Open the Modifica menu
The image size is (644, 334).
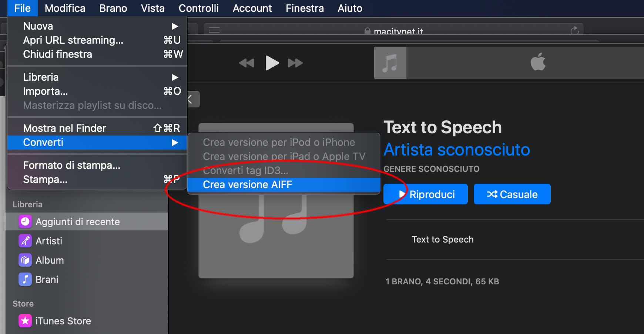click(65, 8)
